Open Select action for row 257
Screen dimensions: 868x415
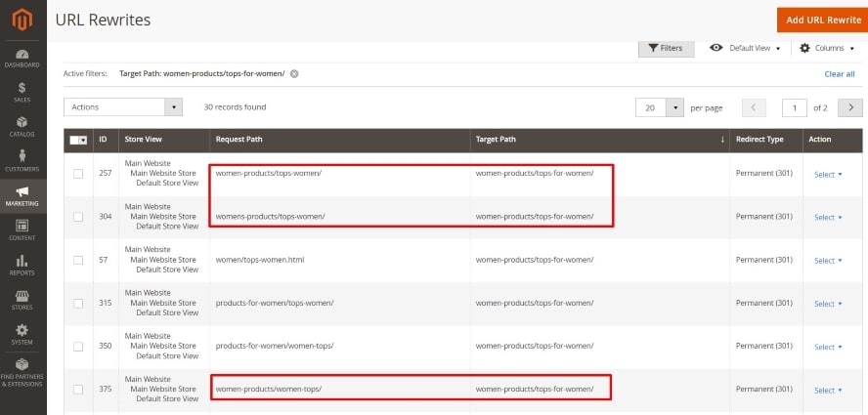click(x=828, y=174)
